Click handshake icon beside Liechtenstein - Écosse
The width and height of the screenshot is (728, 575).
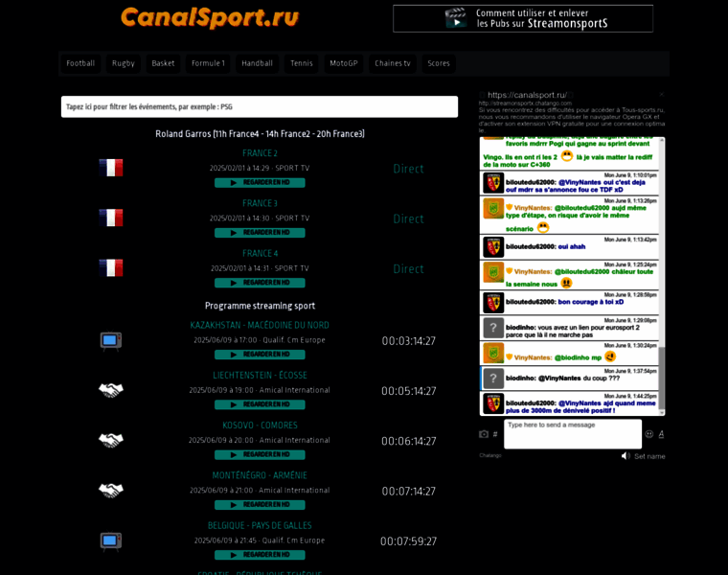111,390
